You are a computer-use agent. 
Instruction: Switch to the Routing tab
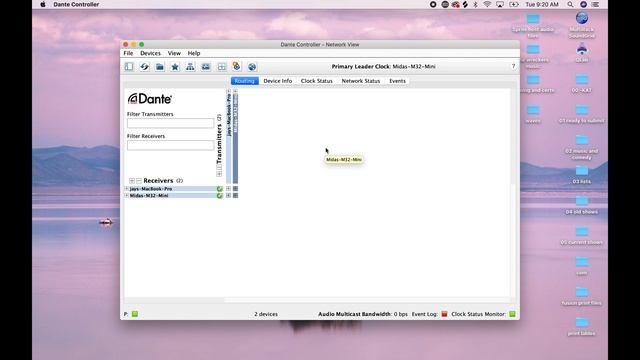244,81
